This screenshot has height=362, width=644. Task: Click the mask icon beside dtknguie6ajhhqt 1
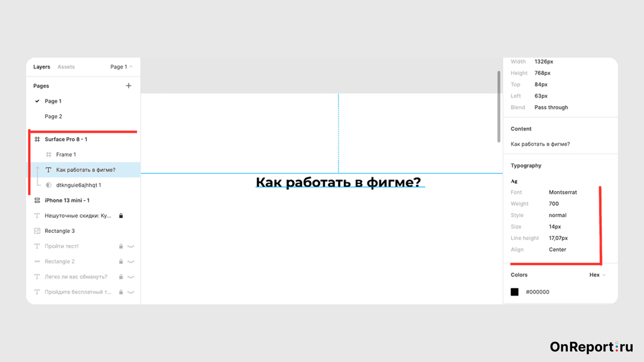[x=49, y=185]
